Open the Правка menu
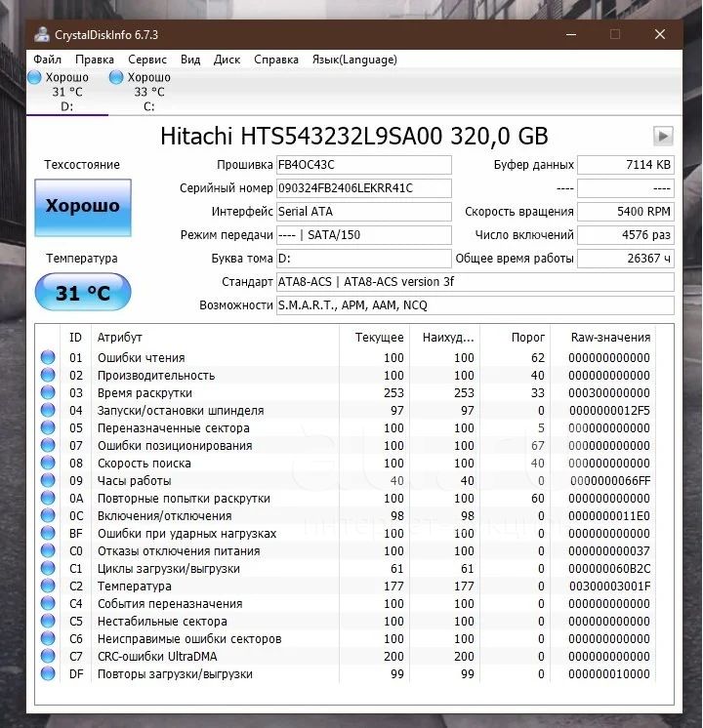 click(95, 60)
